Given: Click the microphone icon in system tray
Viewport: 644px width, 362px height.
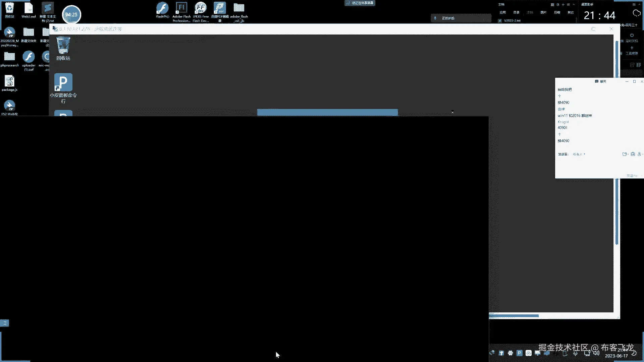Looking at the screenshot, I should point(576,353).
